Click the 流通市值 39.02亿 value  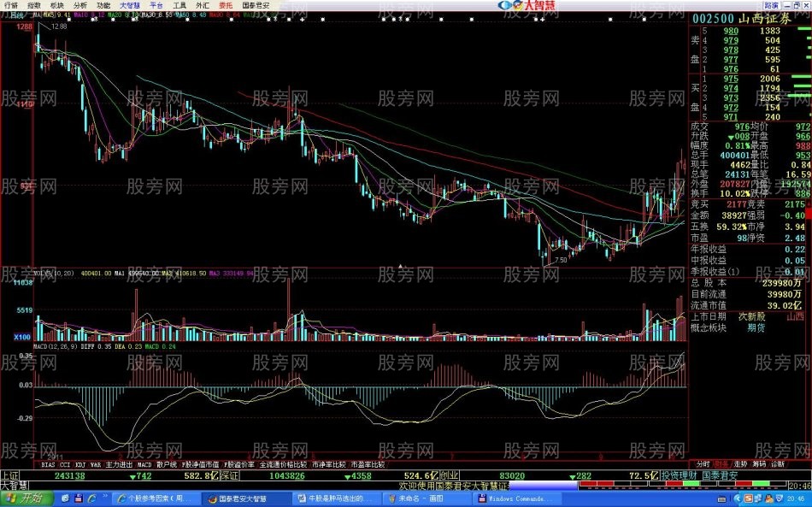785,305
